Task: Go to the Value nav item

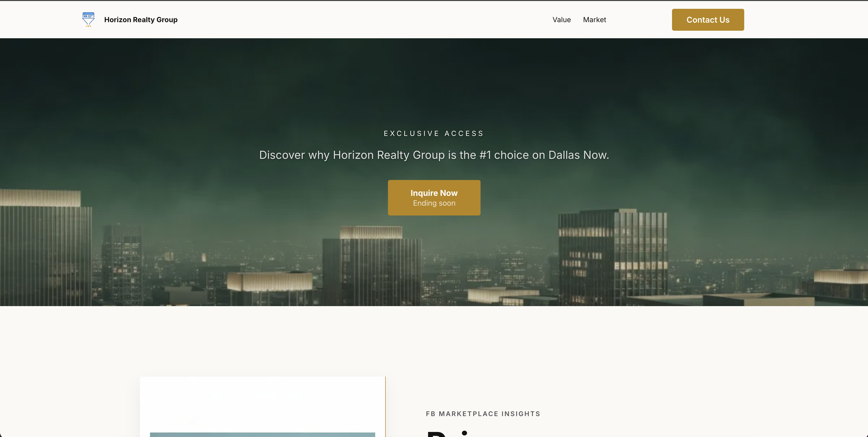Action: (x=561, y=20)
